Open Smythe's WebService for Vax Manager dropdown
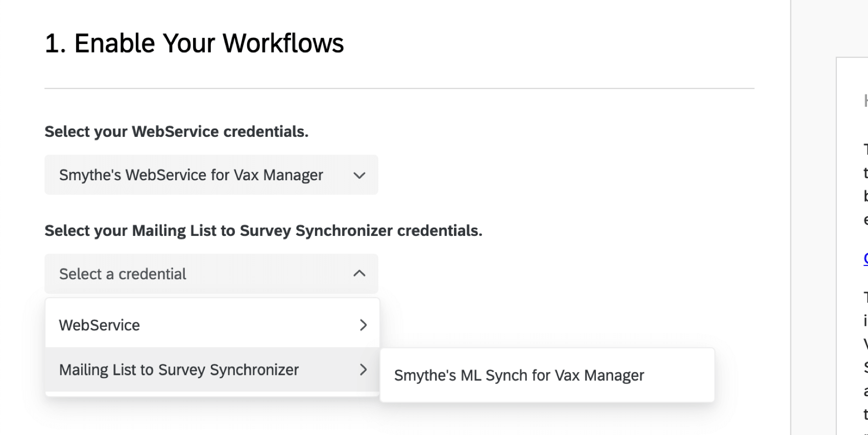The width and height of the screenshot is (868, 435). tap(191, 175)
